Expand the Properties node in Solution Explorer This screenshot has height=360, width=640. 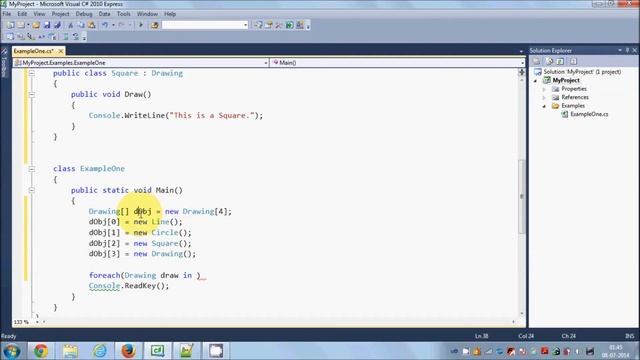[544, 89]
